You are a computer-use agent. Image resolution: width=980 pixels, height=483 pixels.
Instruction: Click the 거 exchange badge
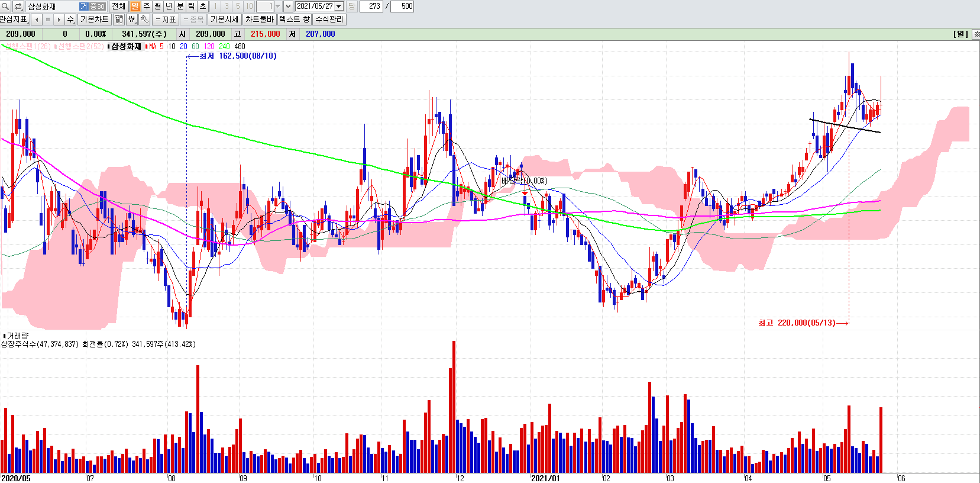[x=84, y=7]
